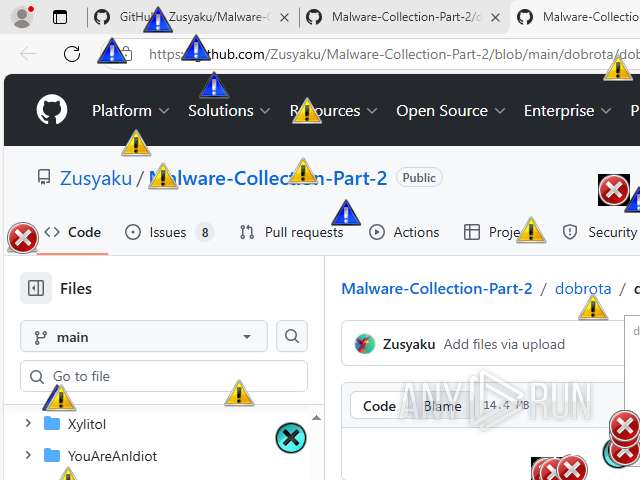Open the Zusyaku owner link
This screenshot has height=480, width=640.
point(96,178)
